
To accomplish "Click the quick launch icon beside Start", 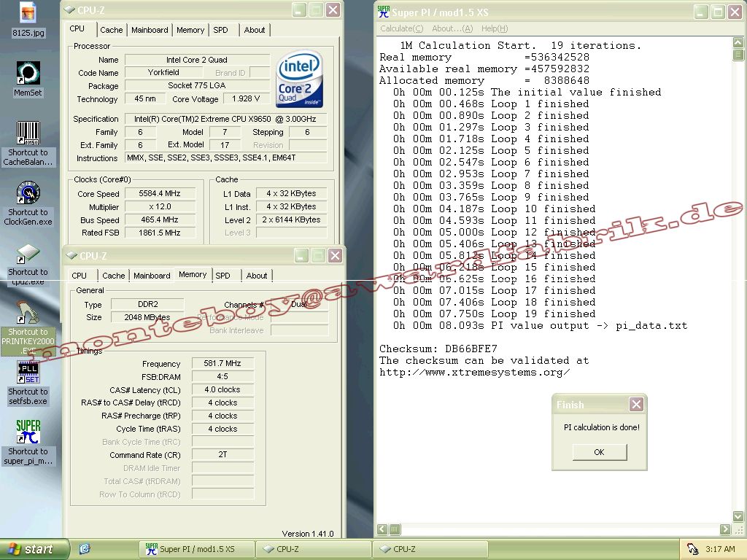I will [85, 549].
